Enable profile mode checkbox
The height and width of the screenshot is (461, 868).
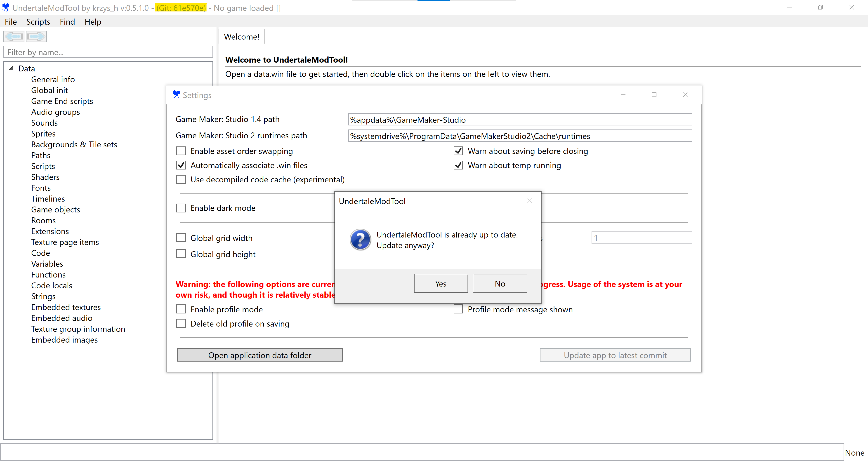tap(181, 309)
